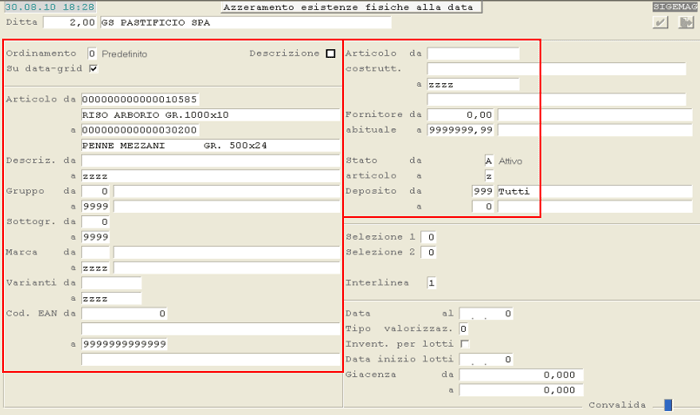Click the Gruppo da number field
Image resolution: width=700 pixels, height=415 pixels.
click(x=96, y=191)
